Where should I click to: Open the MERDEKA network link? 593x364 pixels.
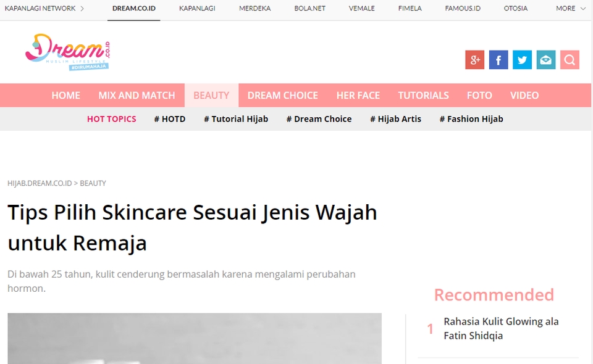tap(255, 8)
